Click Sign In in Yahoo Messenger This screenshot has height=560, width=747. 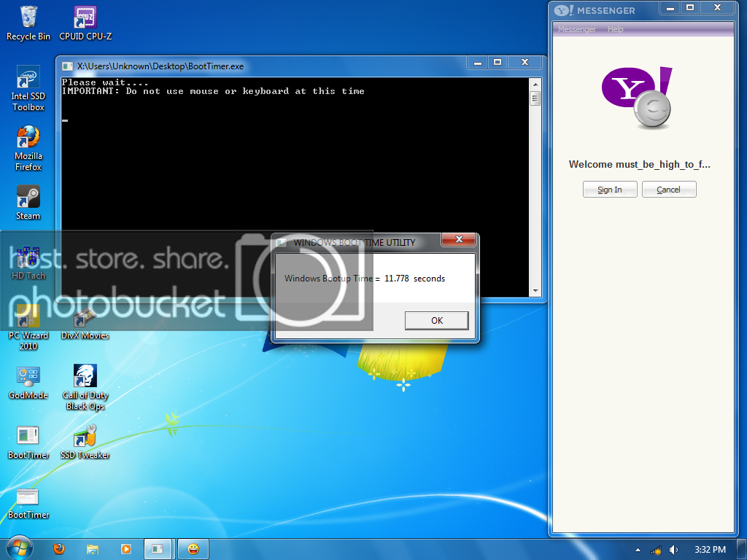pos(610,189)
